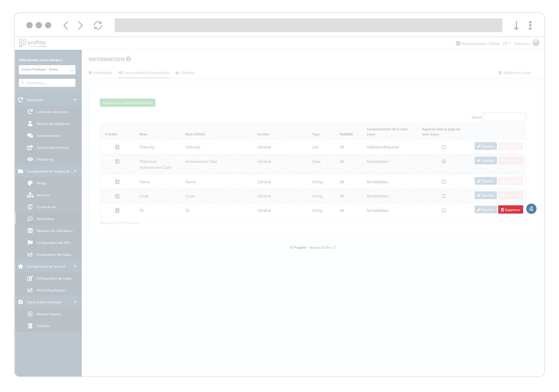Viewport: 559px width, 392px height.
Task: Open the Action Publique - Demo instance dropdown
Action: 47,69
